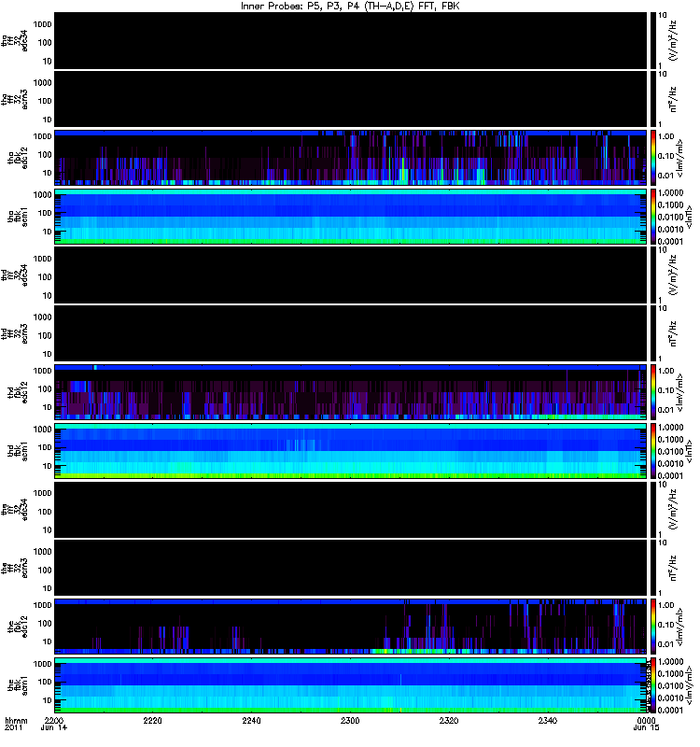Click the 'tha fbk edc12' y-axis title
This screenshot has height=747, width=700.
tap(18, 156)
